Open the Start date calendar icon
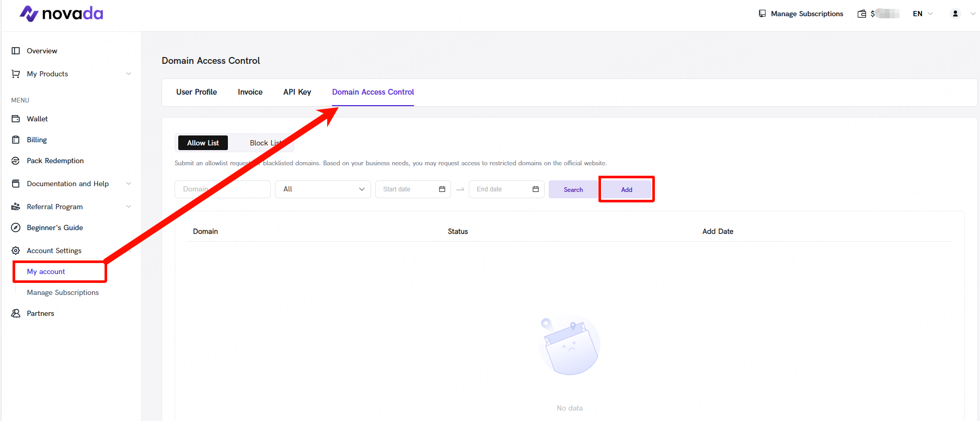The width and height of the screenshot is (980, 421). click(442, 189)
